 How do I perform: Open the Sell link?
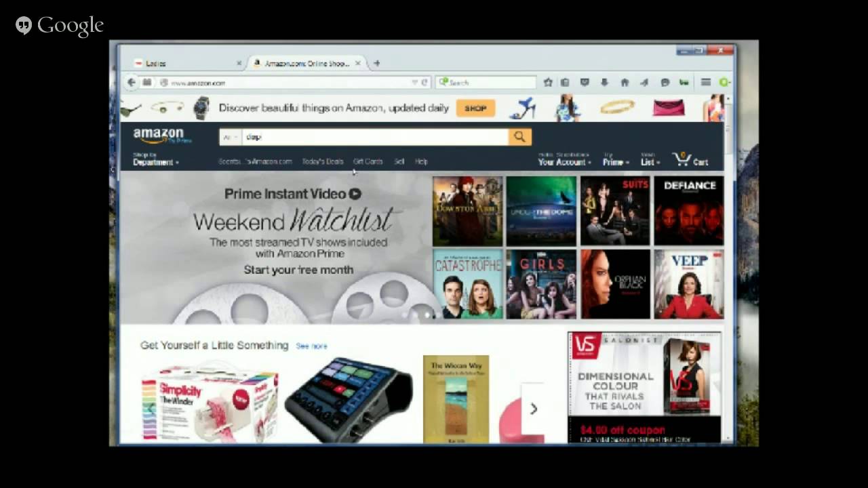399,161
